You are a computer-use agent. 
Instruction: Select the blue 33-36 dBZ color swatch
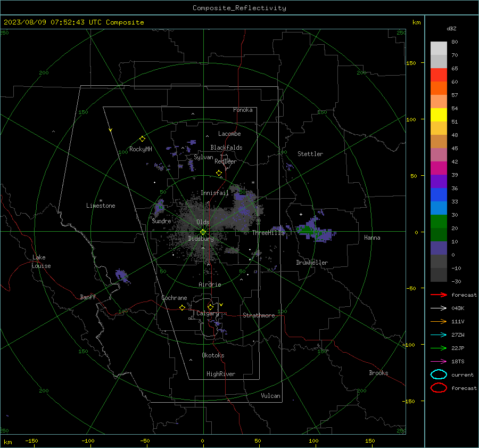tap(439, 195)
